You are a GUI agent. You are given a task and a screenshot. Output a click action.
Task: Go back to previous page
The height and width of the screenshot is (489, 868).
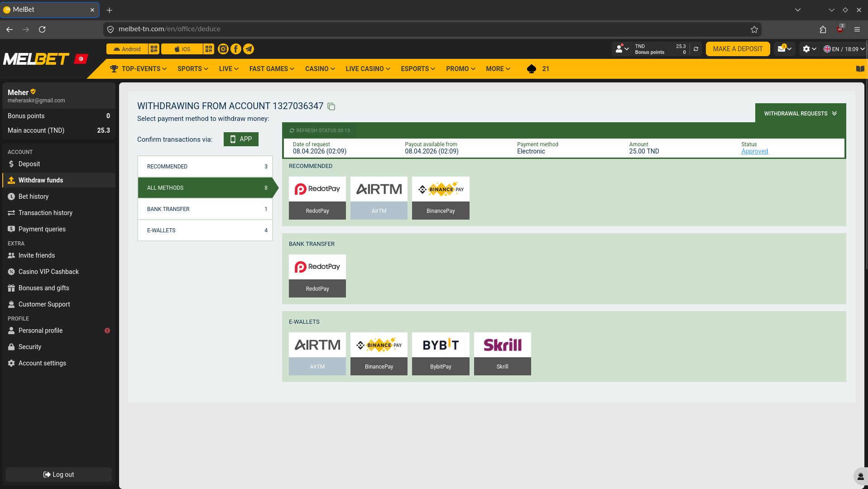point(10,29)
